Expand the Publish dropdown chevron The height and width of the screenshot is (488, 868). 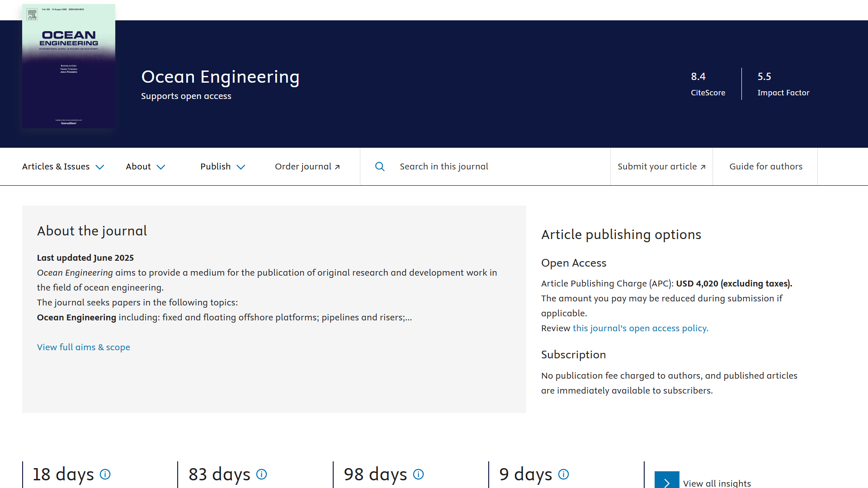pyautogui.click(x=241, y=167)
